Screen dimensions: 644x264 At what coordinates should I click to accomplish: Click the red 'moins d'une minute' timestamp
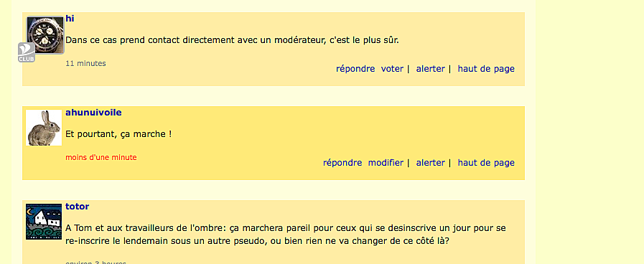coord(101,158)
